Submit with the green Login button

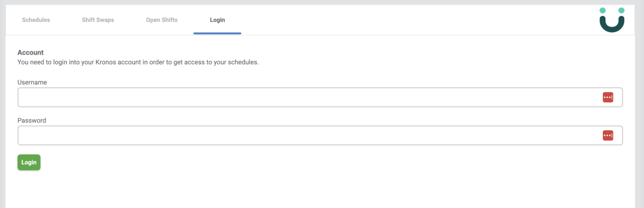[x=29, y=163]
